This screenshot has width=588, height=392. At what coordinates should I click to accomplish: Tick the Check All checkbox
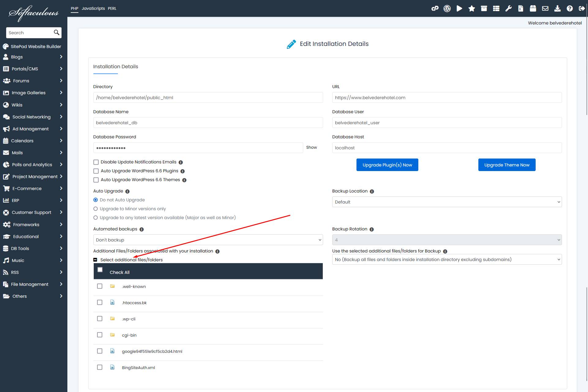[x=100, y=270]
